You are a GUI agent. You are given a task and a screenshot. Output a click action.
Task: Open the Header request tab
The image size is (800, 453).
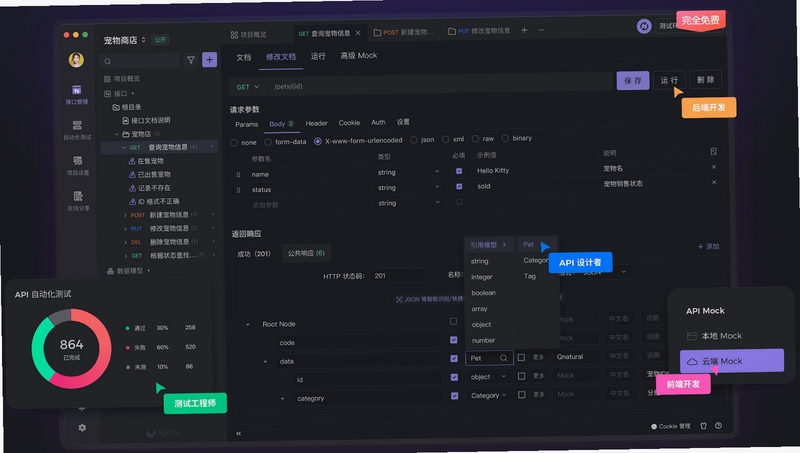[316, 123]
